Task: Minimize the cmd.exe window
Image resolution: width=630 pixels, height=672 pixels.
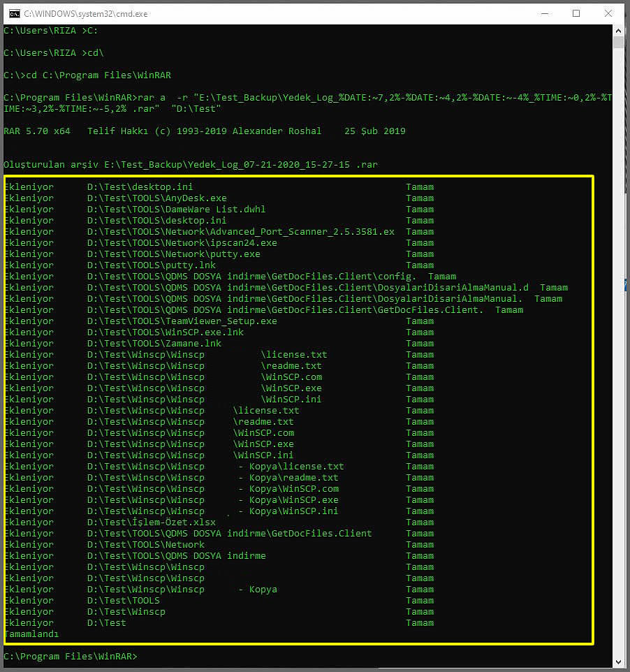Action: [x=545, y=14]
